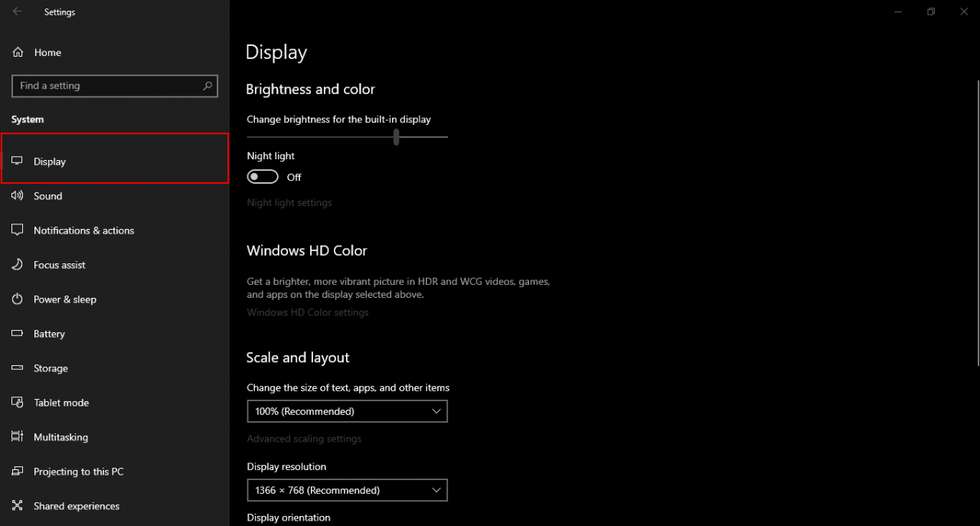Click the Sound speaker icon

18,196
